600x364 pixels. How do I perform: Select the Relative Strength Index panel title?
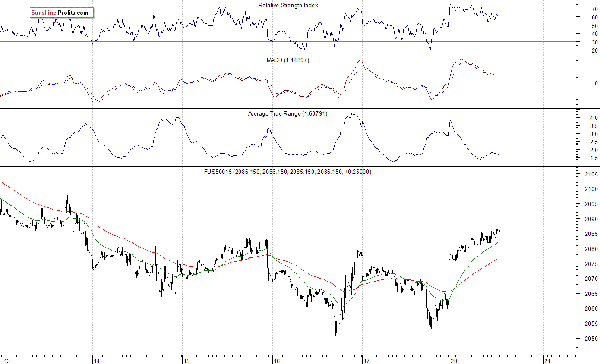288,5
